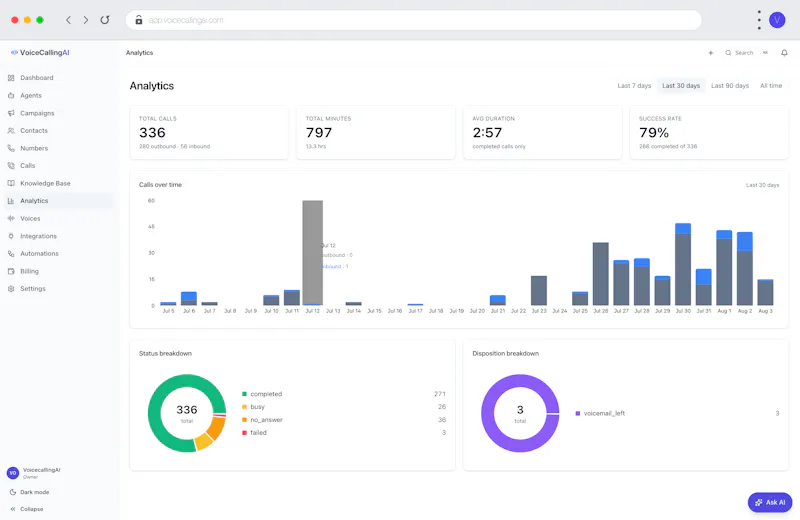800x520 pixels.
Task: Select the Last 7 days range
Action: tap(634, 86)
